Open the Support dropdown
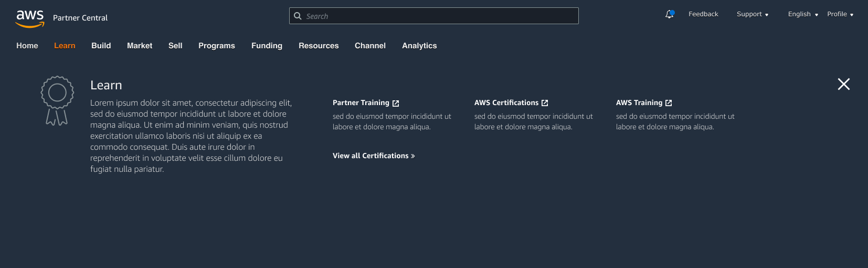This screenshot has height=268, width=868. (753, 14)
